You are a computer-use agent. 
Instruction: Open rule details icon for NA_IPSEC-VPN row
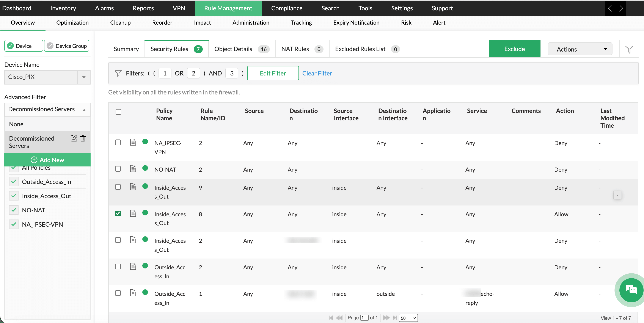coord(133,142)
